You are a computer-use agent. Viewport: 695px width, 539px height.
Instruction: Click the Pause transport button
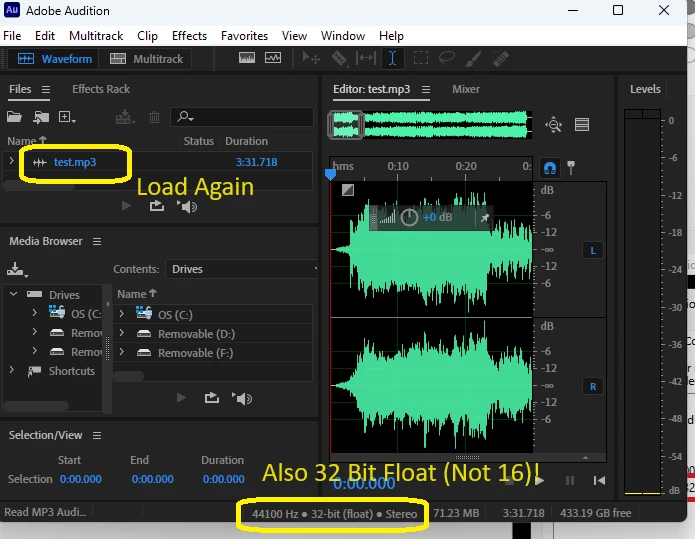click(x=570, y=480)
